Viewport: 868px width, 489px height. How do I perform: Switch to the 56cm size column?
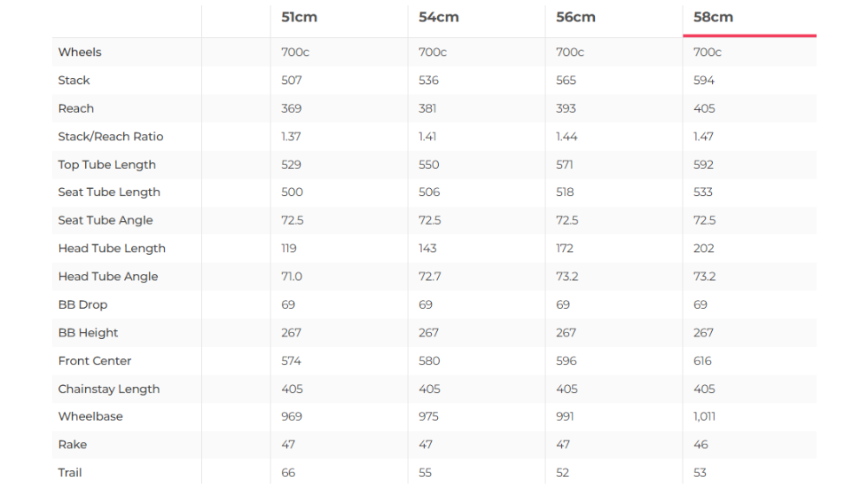(575, 18)
